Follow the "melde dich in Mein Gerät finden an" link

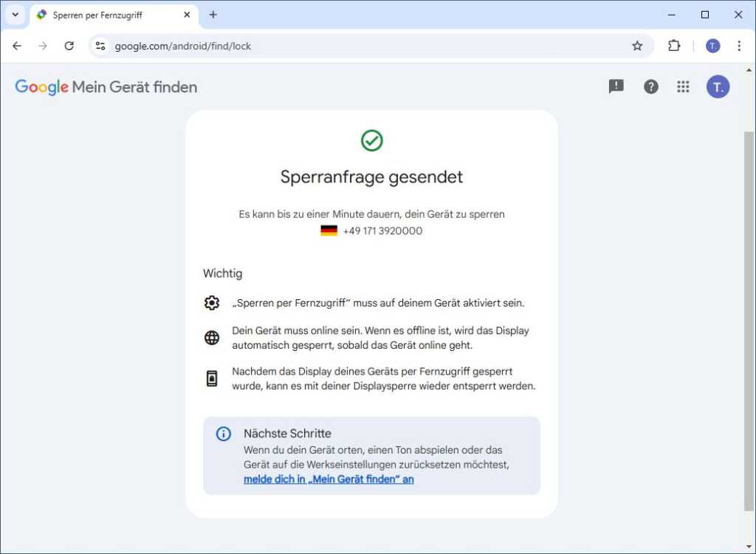[329, 479]
